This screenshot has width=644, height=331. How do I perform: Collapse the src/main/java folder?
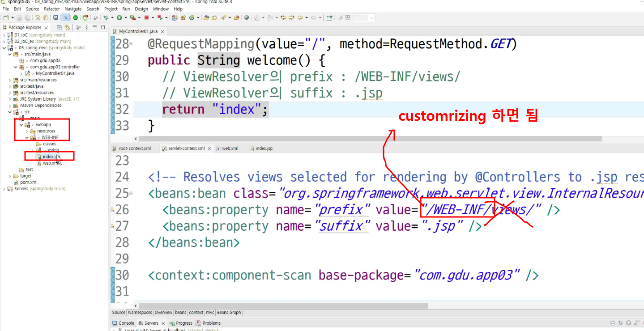(x=10, y=54)
